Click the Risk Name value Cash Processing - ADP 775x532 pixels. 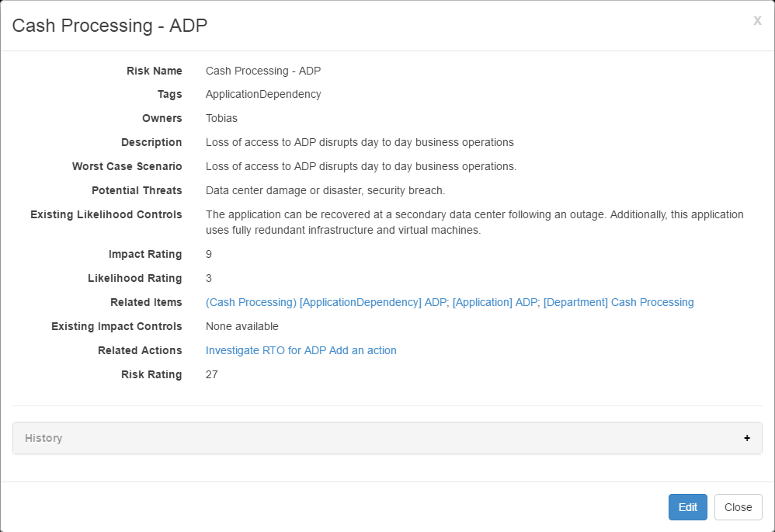(263, 71)
